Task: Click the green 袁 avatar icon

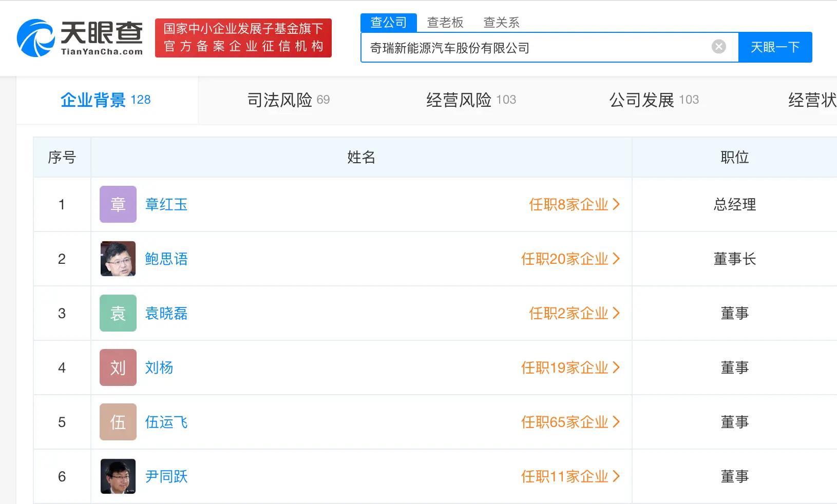Action: click(x=118, y=313)
